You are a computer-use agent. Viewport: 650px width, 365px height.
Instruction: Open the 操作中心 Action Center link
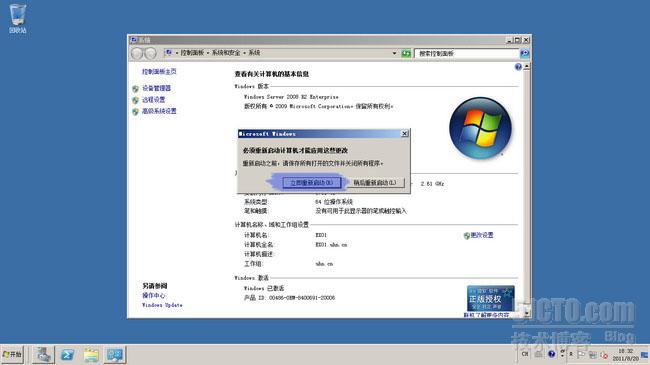153,295
